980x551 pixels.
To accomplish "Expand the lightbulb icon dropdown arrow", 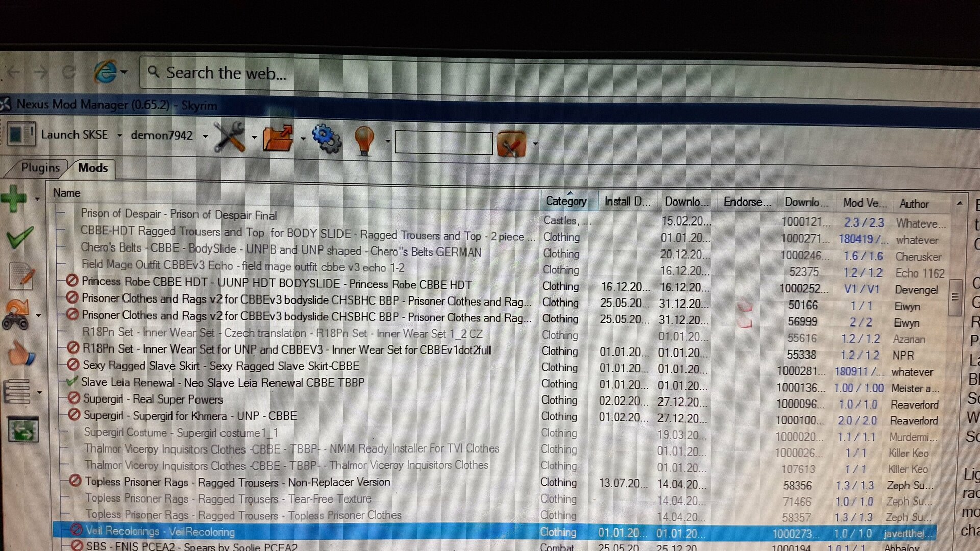I will tap(388, 141).
